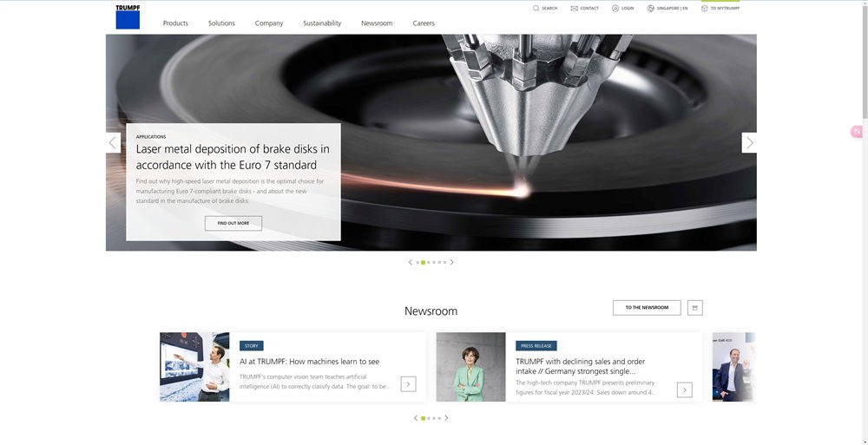Show previous hero slide with left arrow
The width and height of the screenshot is (868, 445).
point(113,143)
